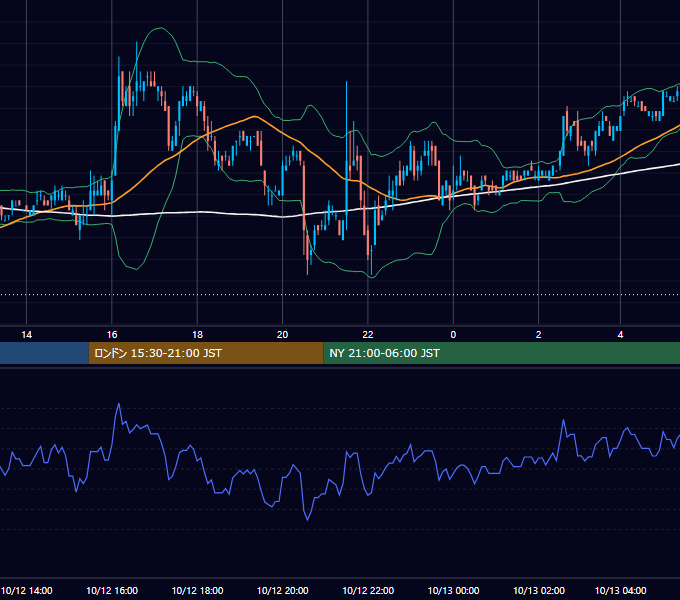This screenshot has height=600, width=680.
Task: Click the ロンドン 15:30-21:00 JST session bar
Action: tap(206, 353)
